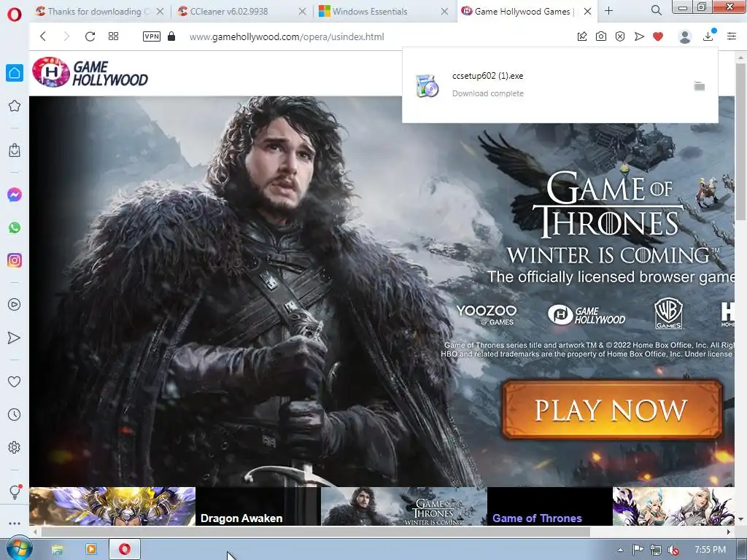Open My Flow send icon in address bar
This screenshot has width=747, height=560.
[x=639, y=36]
